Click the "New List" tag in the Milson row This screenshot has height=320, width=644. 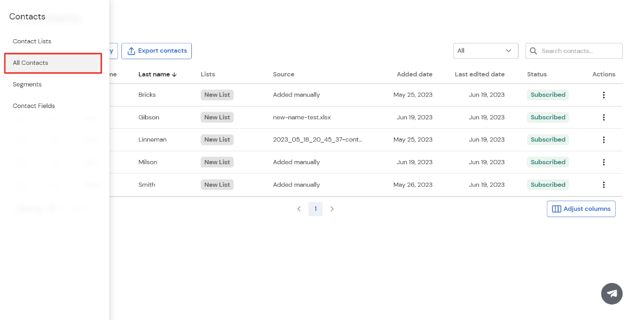217,162
